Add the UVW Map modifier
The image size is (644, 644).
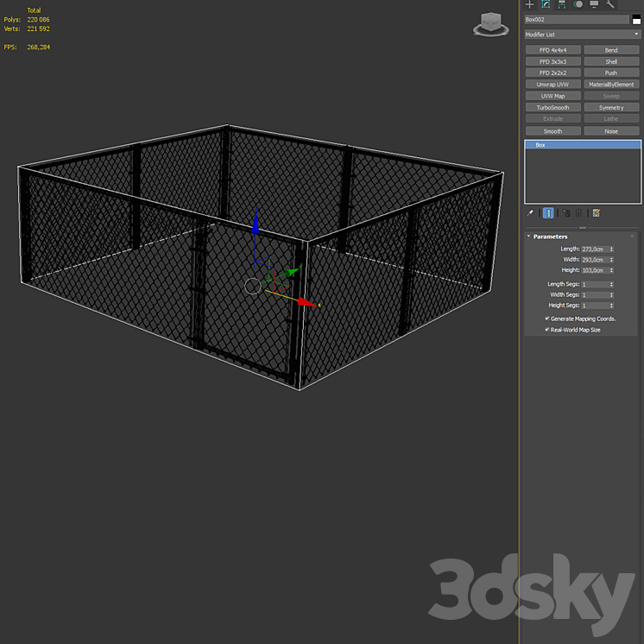(552, 96)
